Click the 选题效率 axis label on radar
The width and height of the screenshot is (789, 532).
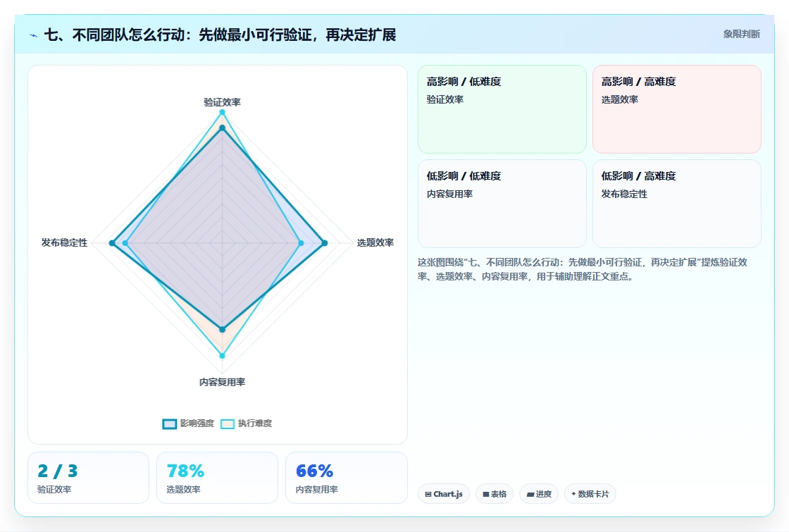pos(375,242)
